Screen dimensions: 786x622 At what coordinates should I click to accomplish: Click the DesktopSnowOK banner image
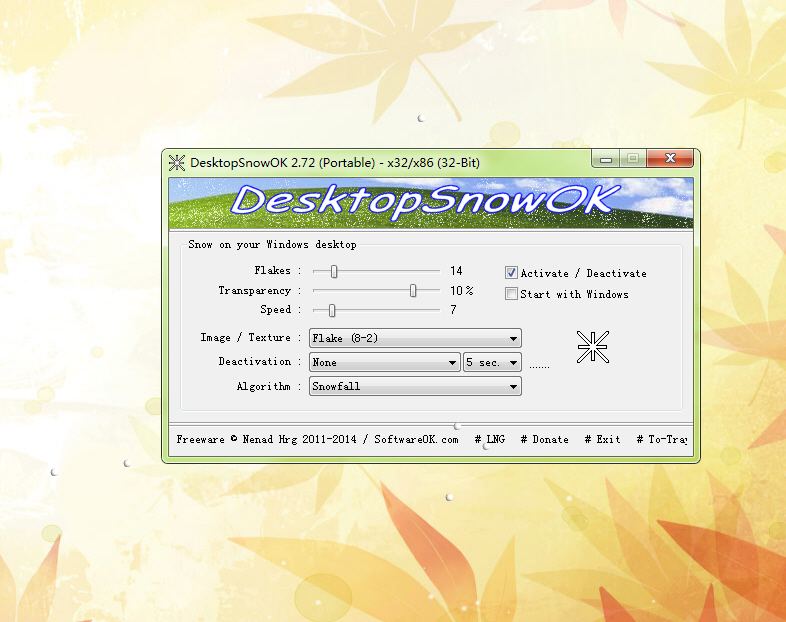tap(431, 203)
